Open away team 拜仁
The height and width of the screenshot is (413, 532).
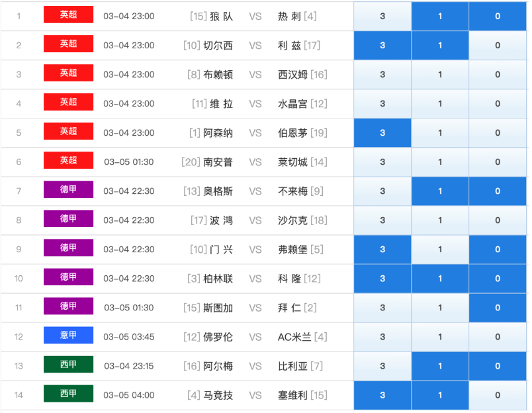pyautogui.click(x=289, y=308)
